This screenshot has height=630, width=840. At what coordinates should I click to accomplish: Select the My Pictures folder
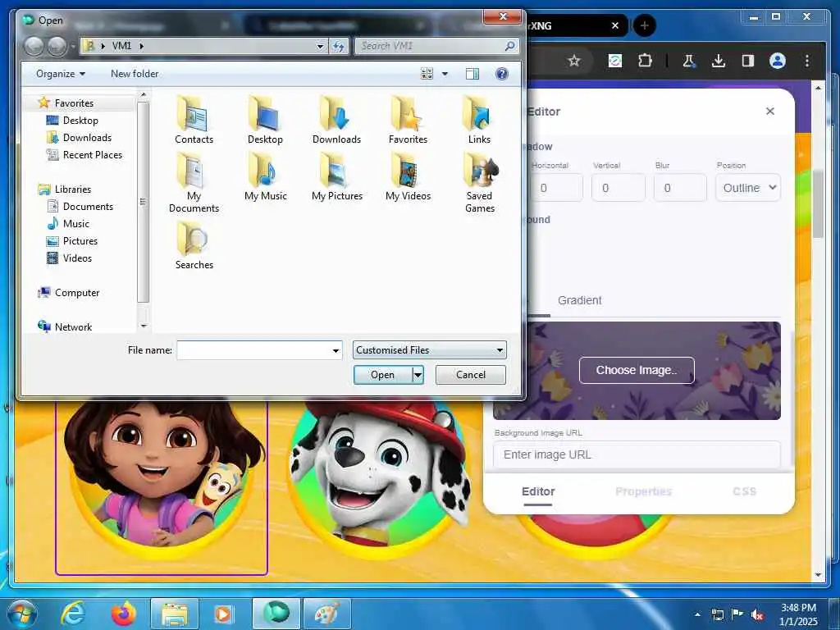click(x=336, y=177)
